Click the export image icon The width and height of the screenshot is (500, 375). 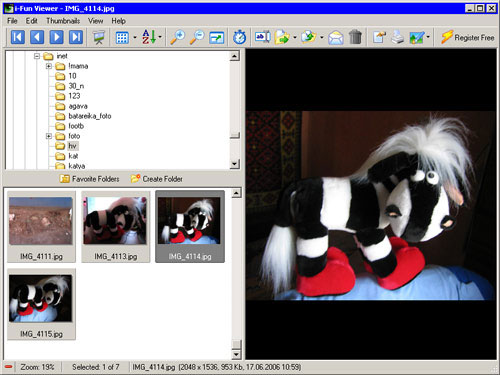tap(379, 37)
